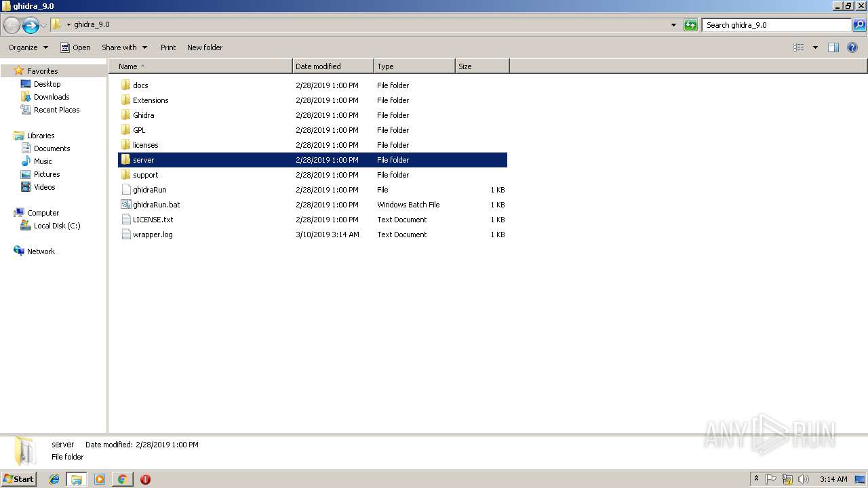Open the recent pages dropdown arrow
Viewport: 868px width, 488px height.
point(44,25)
